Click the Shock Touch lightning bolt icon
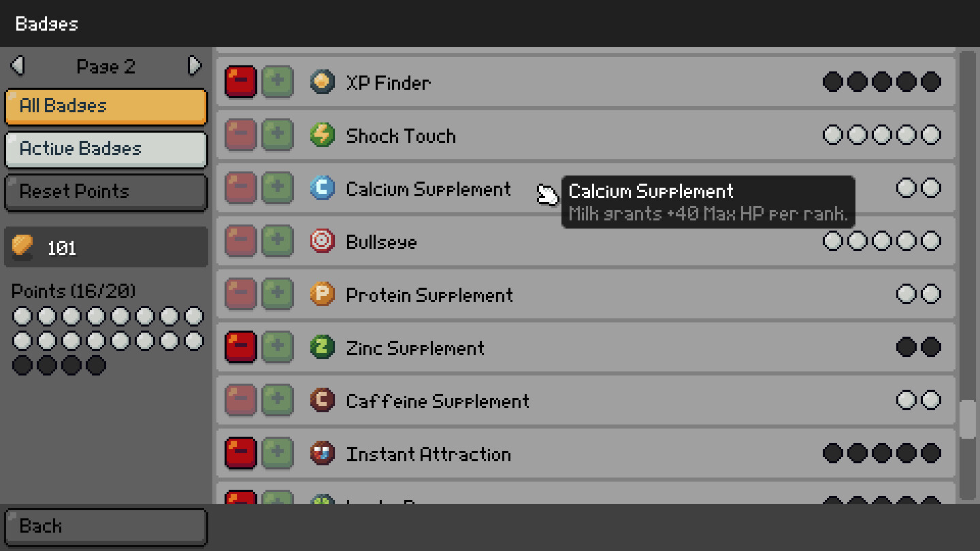980x551 pixels. point(321,135)
